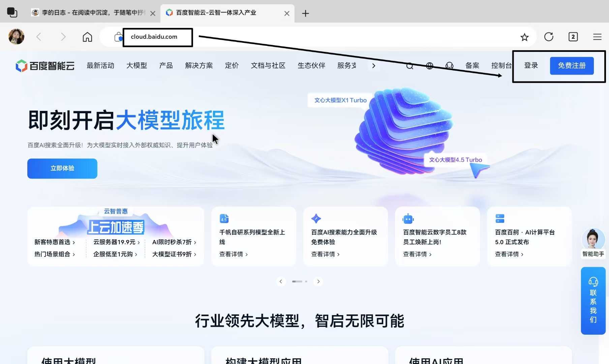
Task: Click the 立即体验 button
Action: tap(62, 169)
